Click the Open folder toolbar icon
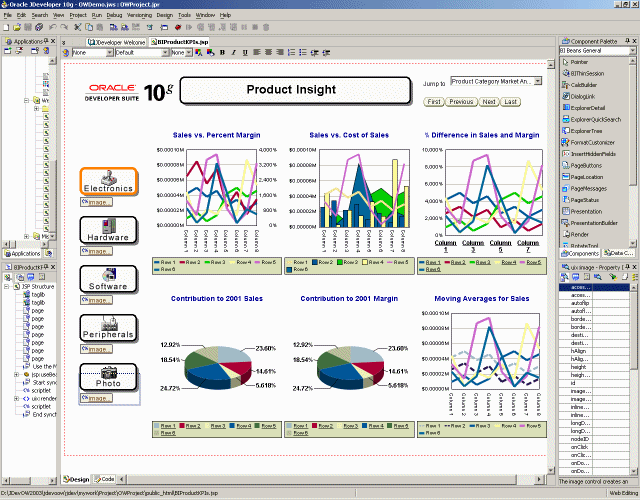The height and width of the screenshot is (500, 640). pyautogui.click(x=17, y=27)
